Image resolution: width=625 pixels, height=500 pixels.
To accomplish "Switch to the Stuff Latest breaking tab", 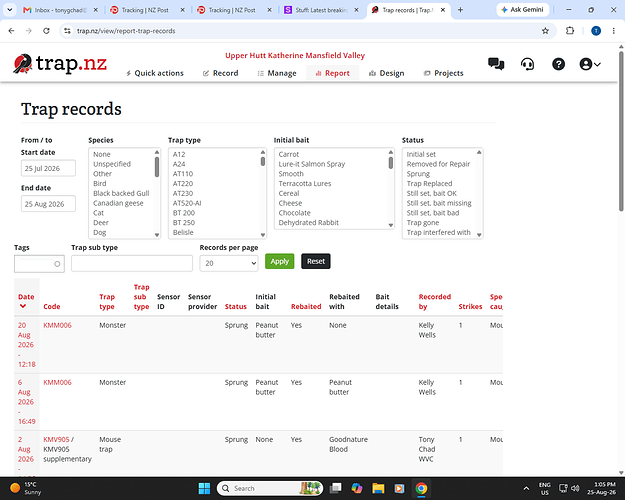I will tap(322, 10).
